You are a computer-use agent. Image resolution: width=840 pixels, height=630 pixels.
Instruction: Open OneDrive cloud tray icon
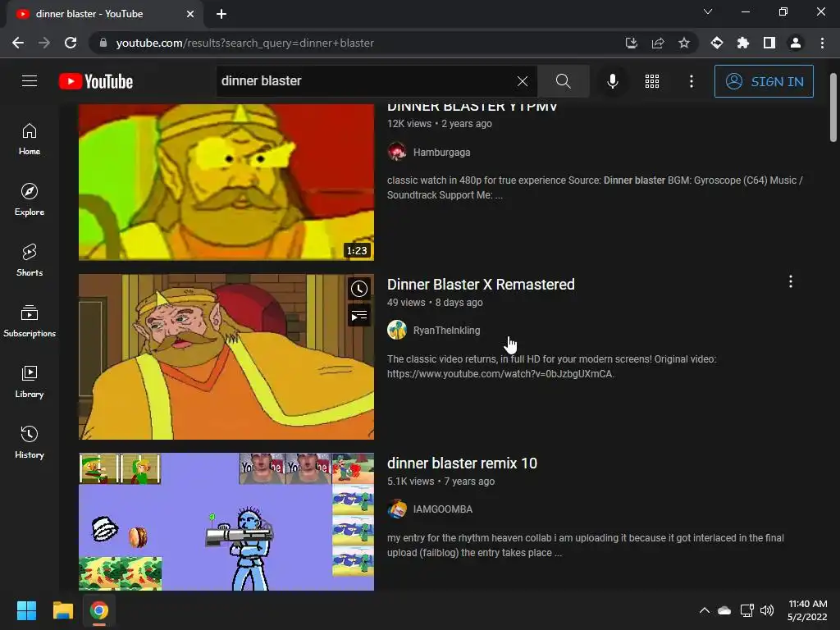(x=724, y=610)
